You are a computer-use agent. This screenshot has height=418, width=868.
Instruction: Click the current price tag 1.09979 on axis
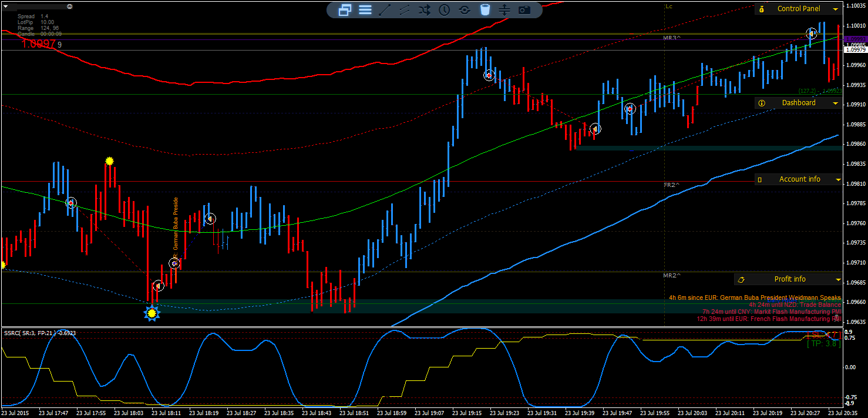coord(855,50)
